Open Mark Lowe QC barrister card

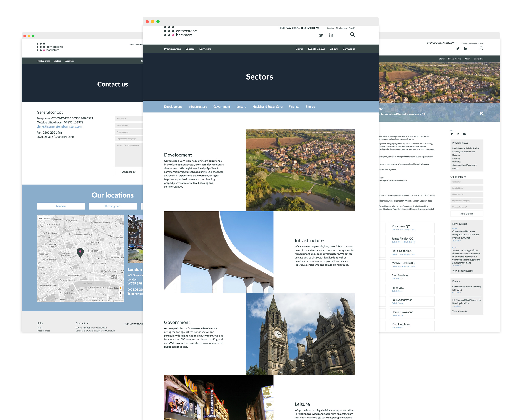pos(412,228)
